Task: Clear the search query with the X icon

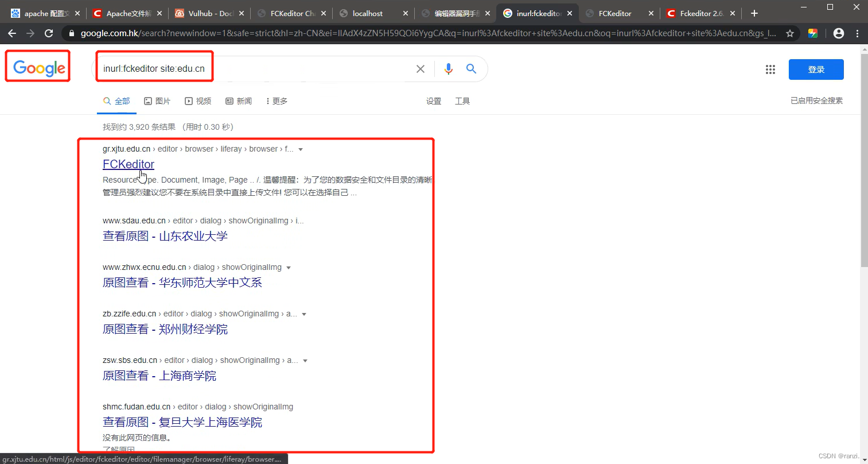Action: (x=421, y=68)
